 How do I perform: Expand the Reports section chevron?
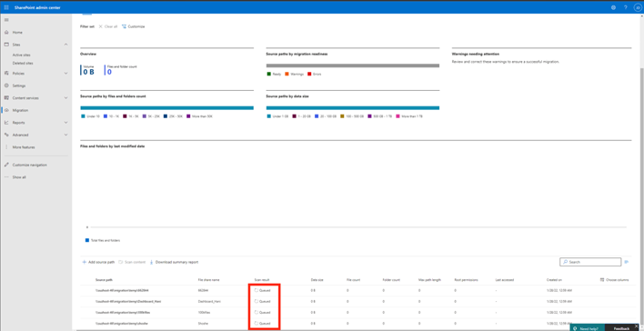click(65, 123)
